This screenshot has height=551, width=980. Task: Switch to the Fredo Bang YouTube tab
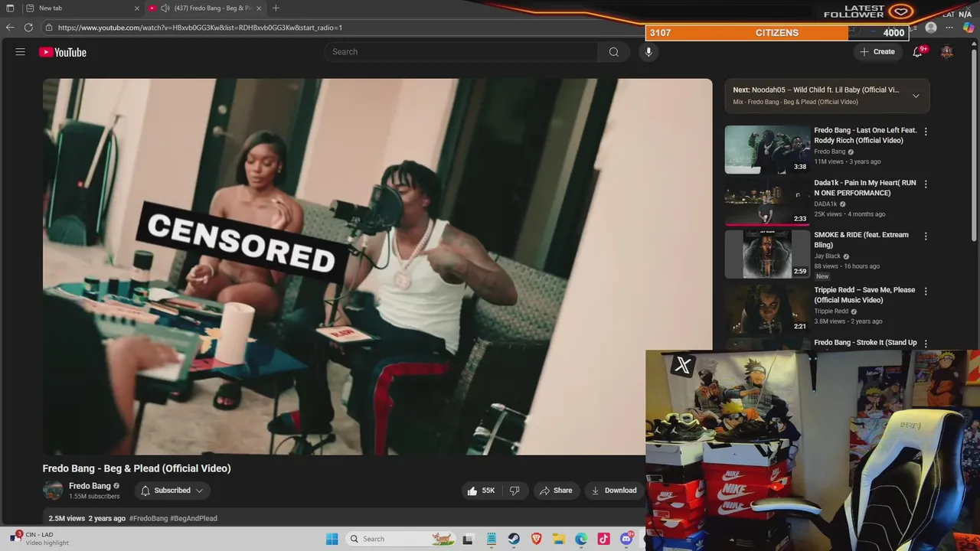pyautogui.click(x=204, y=8)
